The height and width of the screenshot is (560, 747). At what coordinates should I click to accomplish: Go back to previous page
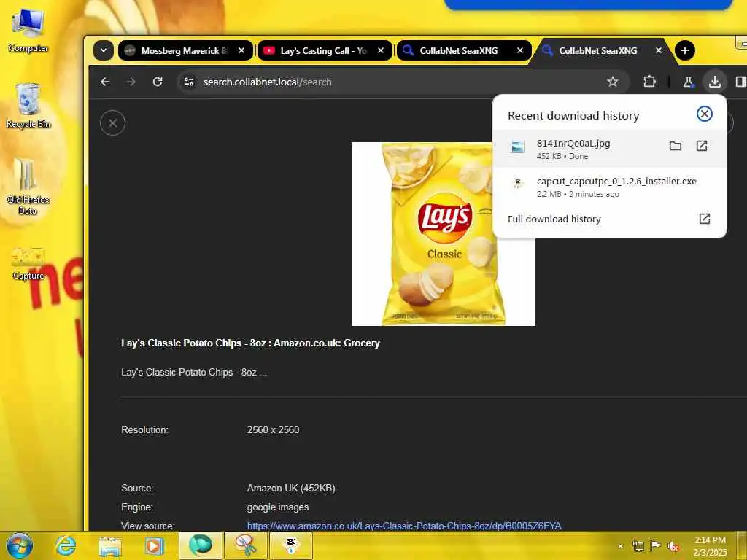105,82
